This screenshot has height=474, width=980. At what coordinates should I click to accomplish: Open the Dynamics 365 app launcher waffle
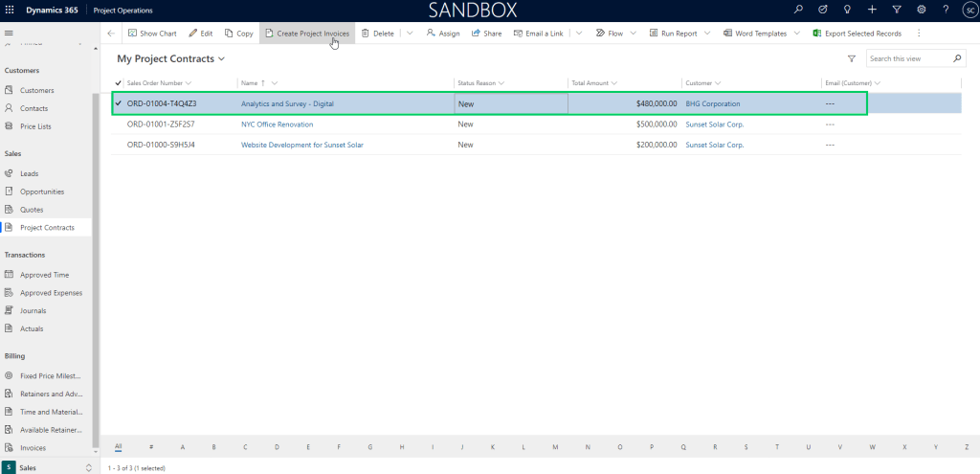click(10, 10)
